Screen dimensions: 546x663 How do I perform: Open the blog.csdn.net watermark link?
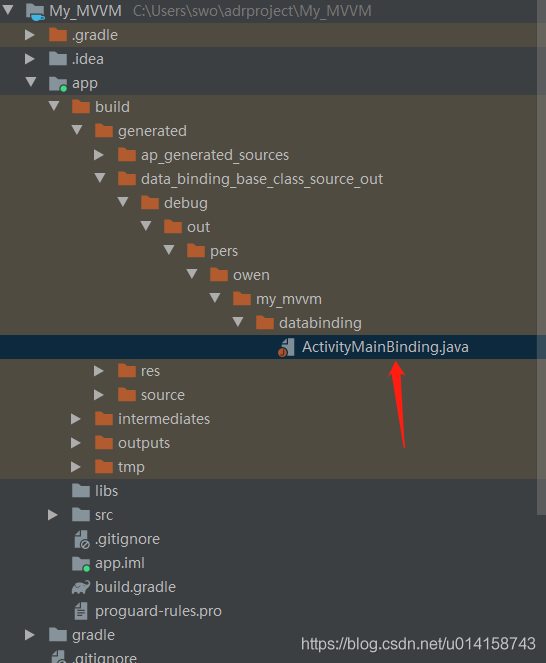click(x=418, y=644)
